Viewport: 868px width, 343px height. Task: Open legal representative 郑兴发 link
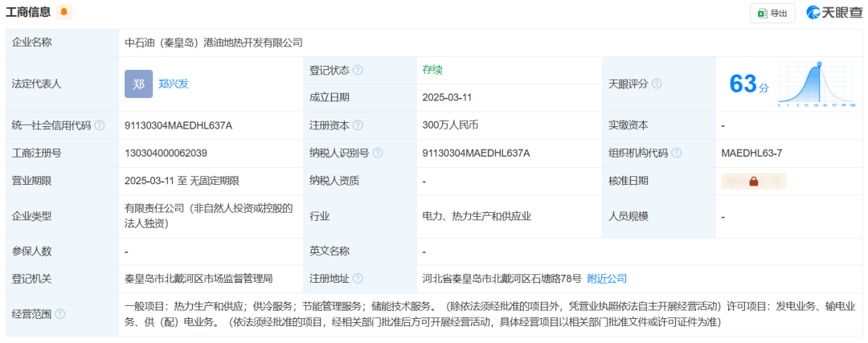pyautogui.click(x=174, y=84)
